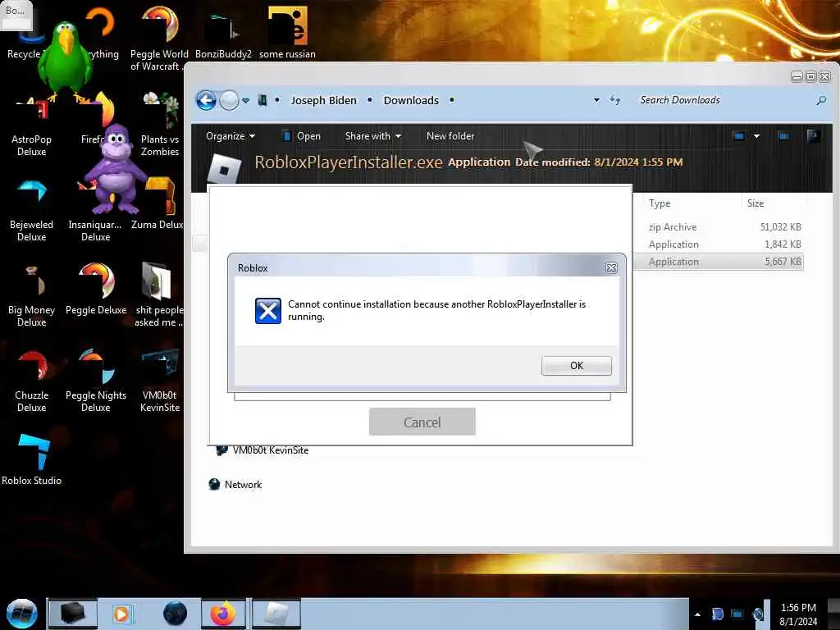
Task: Open the Chuzzle Deluxe desktop icon
Action: pyautogui.click(x=32, y=381)
